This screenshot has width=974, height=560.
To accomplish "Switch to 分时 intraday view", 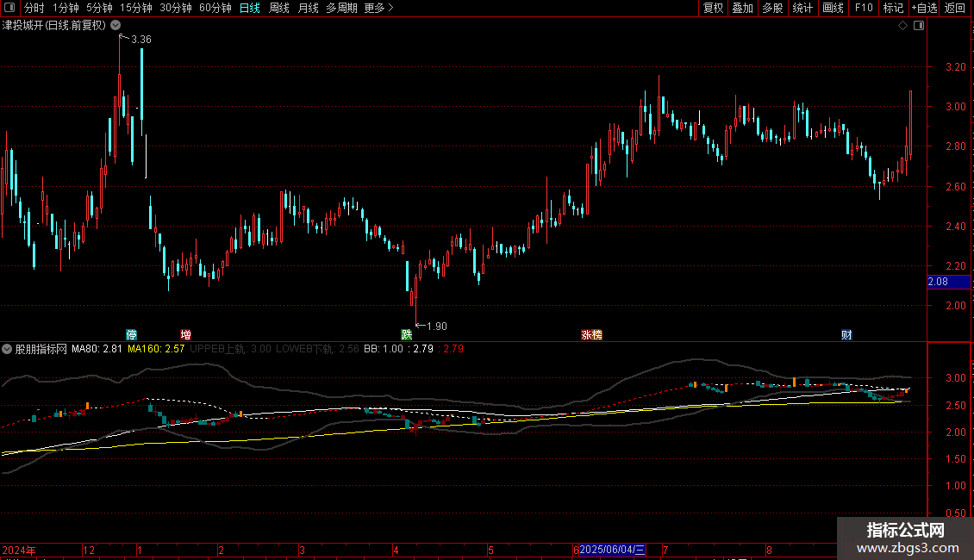I will (34, 8).
